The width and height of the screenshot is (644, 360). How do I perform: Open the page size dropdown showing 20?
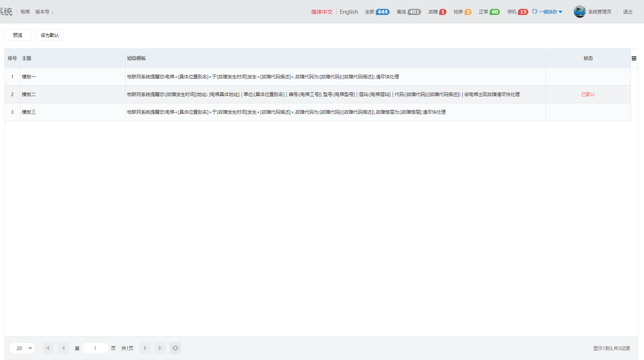[x=22, y=348]
